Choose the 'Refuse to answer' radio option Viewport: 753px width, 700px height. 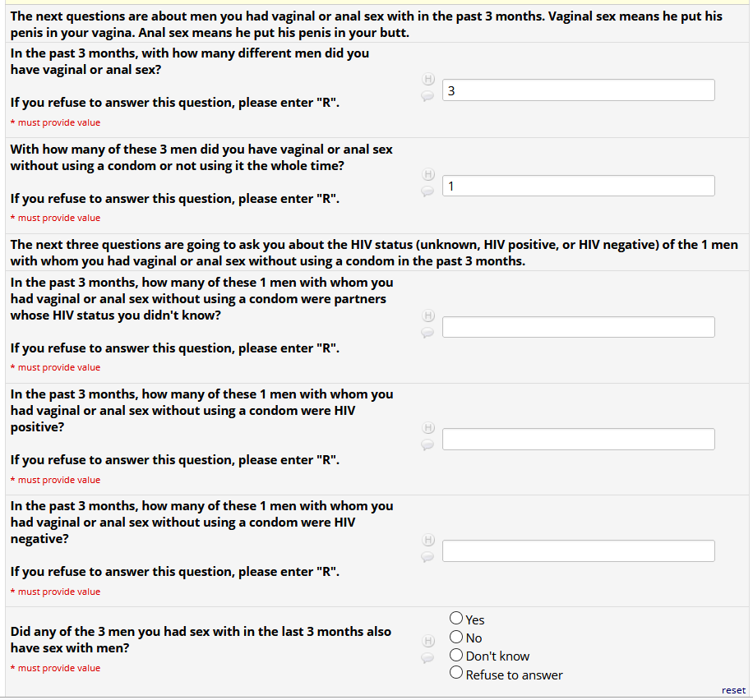pyautogui.click(x=456, y=674)
